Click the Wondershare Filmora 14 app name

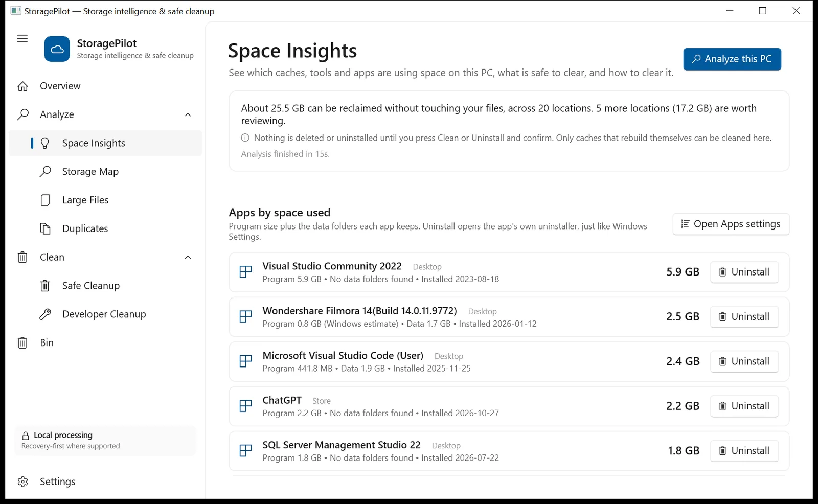(359, 311)
